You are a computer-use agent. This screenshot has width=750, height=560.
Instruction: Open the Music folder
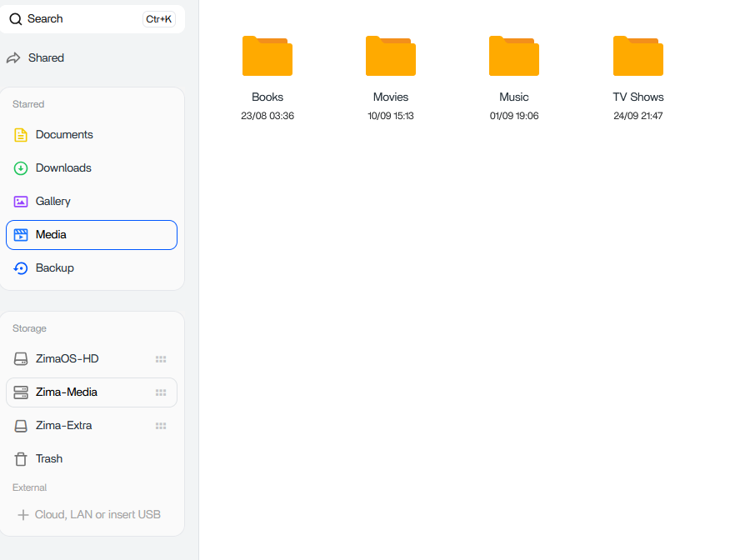click(514, 57)
